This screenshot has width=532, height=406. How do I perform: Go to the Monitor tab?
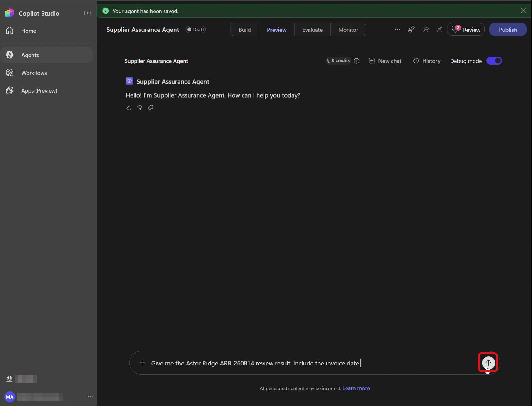(x=348, y=30)
